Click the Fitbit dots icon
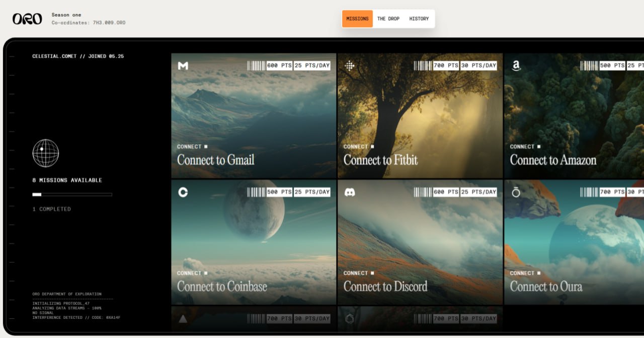This screenshot has width=644, height=338. click(x=350, y=65)
